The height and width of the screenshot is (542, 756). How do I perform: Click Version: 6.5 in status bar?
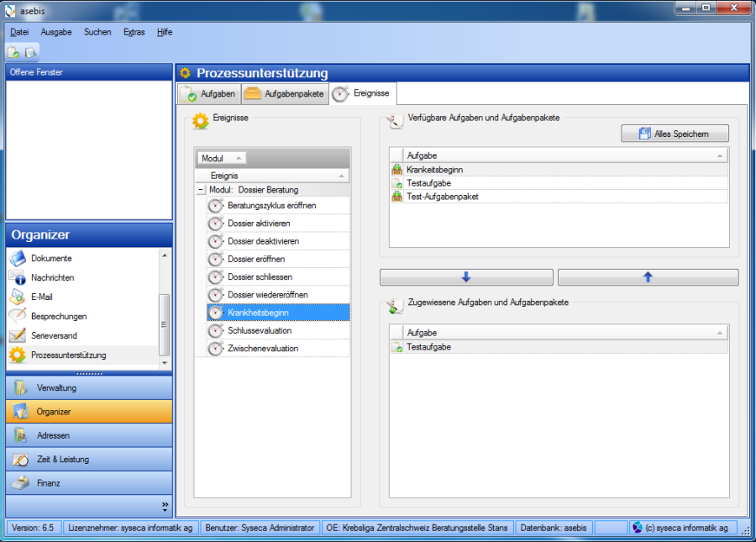(33, 528)
